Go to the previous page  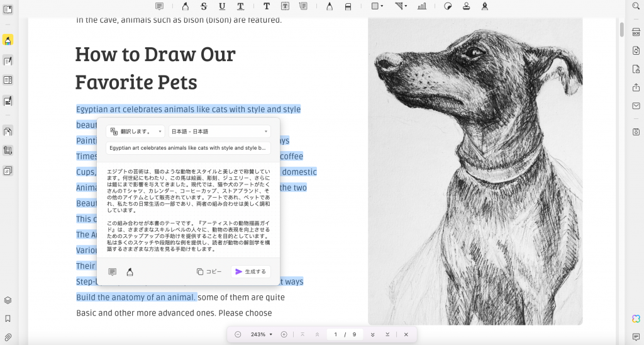tap(317, 334)
